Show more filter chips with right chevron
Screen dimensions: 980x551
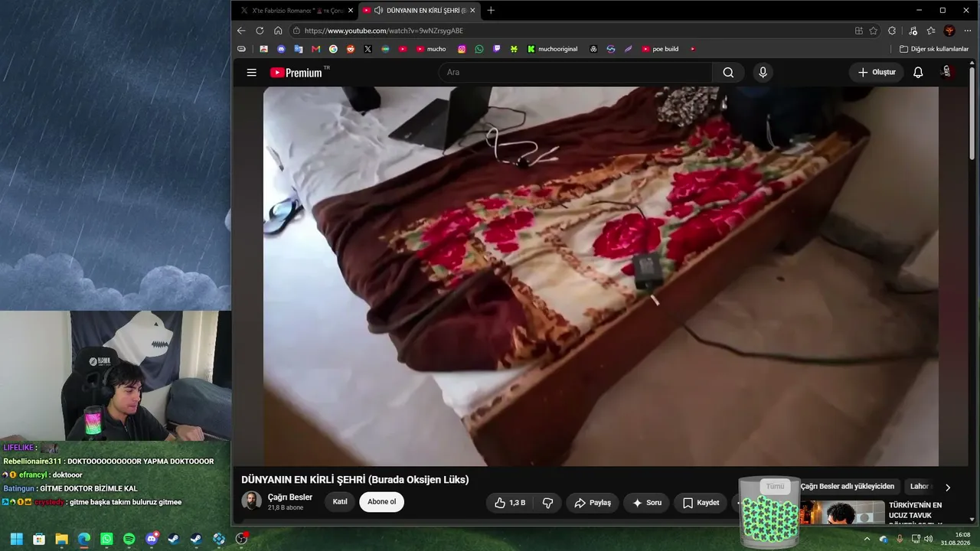click(x=947, y=487)
